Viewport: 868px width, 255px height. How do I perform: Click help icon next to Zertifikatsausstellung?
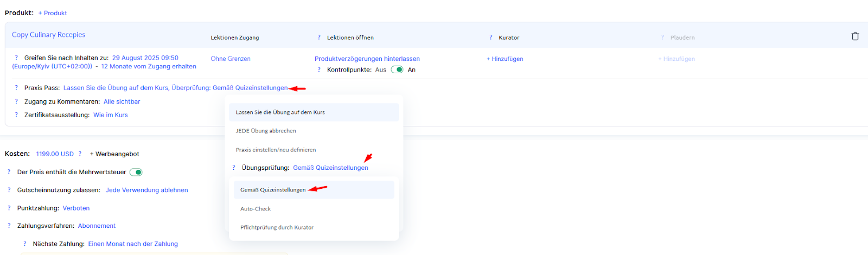(16, 115)
